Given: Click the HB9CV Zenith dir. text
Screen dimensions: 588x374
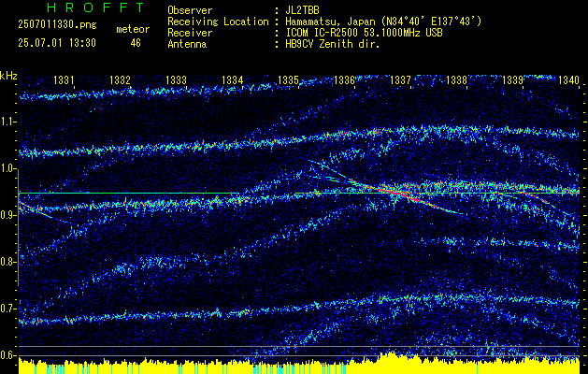Looking at the screenshot, I should click(333, 44).
